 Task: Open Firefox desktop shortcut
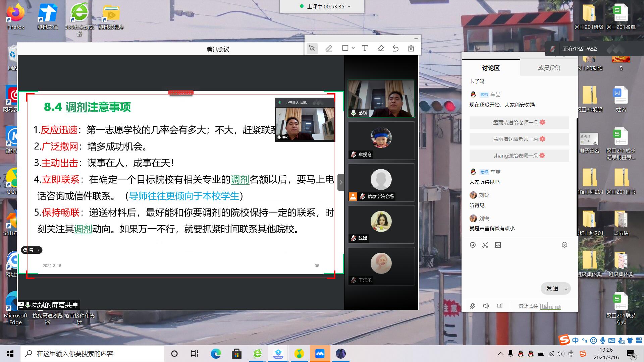(16, 17)
